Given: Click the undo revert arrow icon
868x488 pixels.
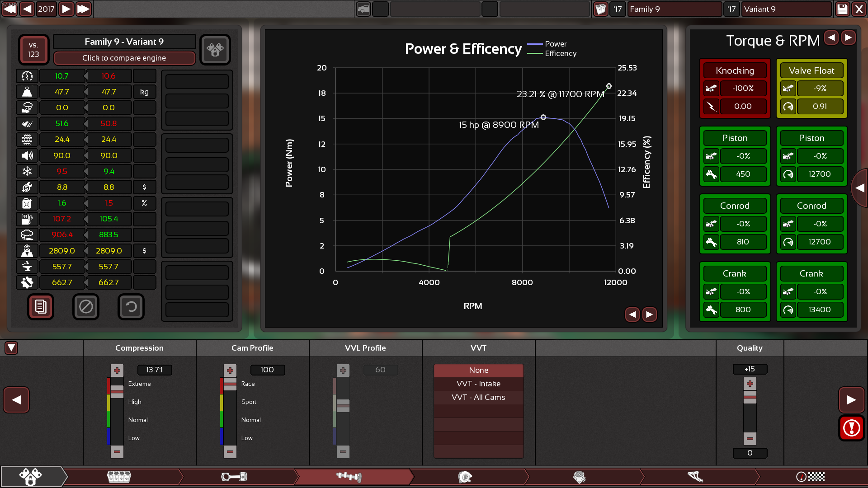Looking at the screenshot, I should [131, 307].
